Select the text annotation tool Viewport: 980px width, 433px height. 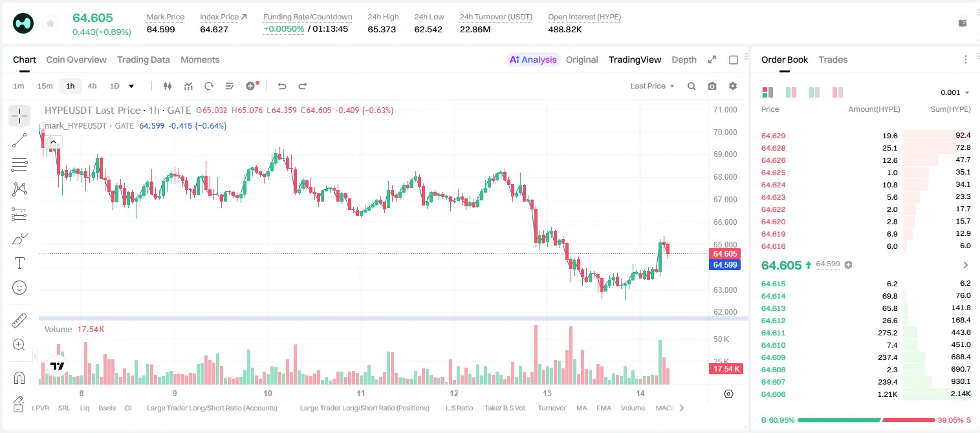point(19,263)
